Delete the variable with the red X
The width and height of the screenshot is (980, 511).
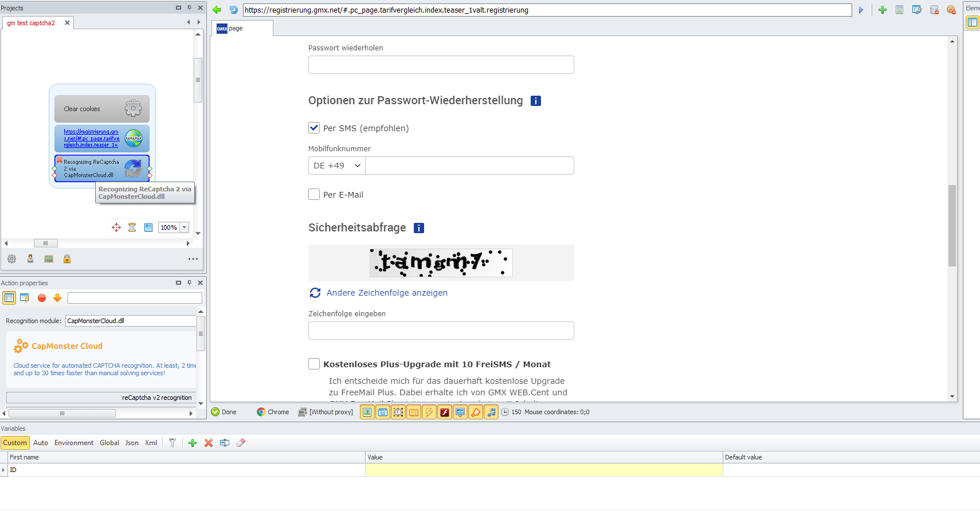209,443
